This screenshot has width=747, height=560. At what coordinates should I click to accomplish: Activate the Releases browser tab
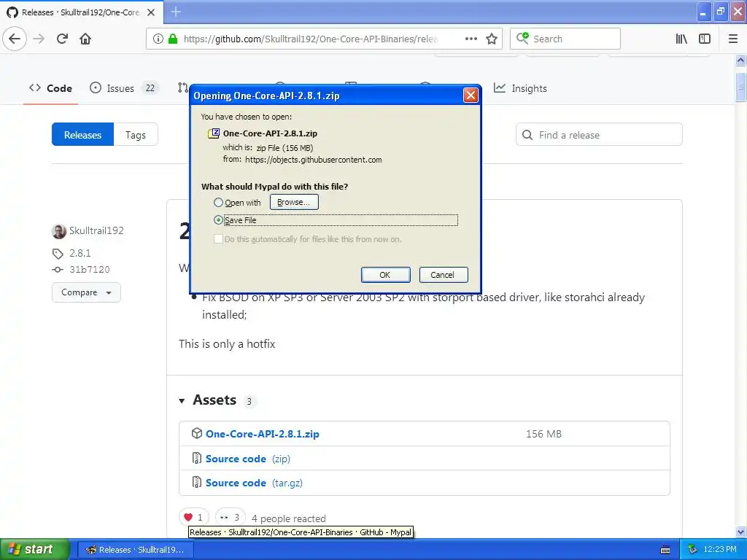(82, 12)
